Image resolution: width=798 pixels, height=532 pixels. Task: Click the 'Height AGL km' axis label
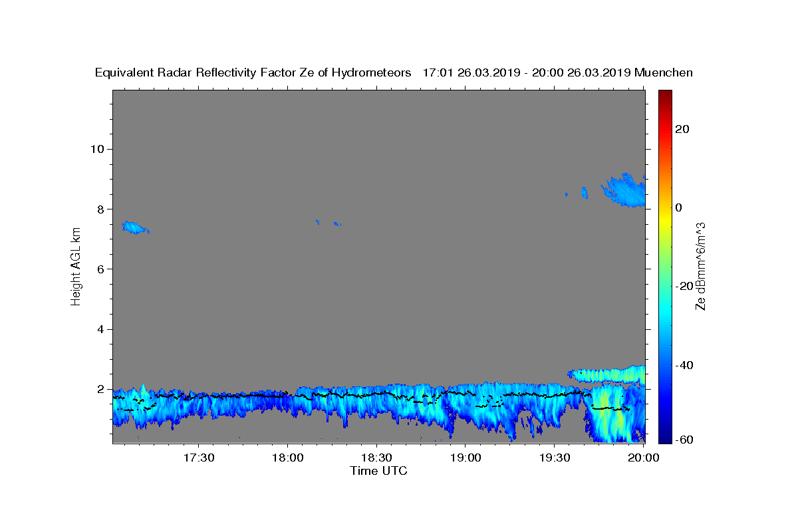point(76,266)
